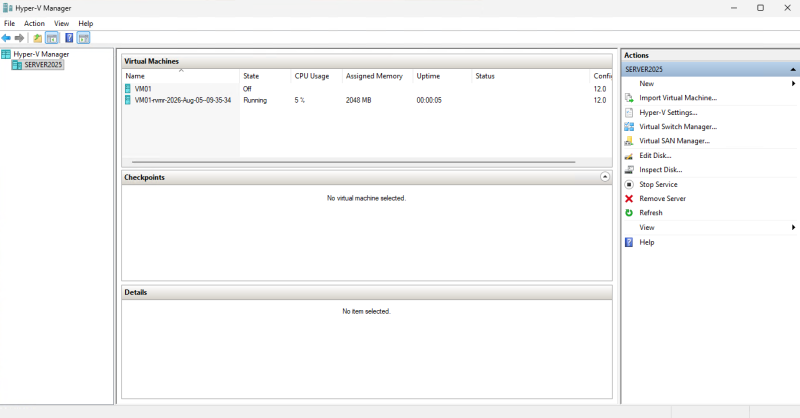This screenshot has width=800, height=418.
Task: Sort by the Name column header
Action: (x=181, y=76)
